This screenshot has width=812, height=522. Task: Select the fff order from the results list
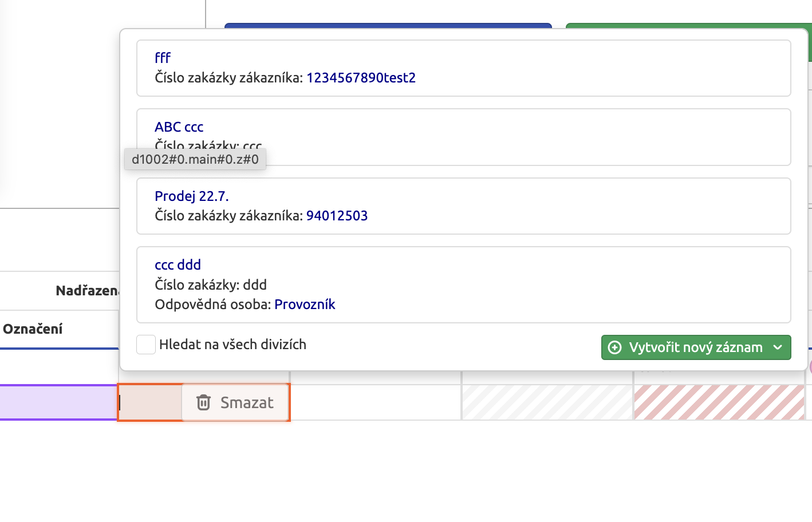(162, 57)
